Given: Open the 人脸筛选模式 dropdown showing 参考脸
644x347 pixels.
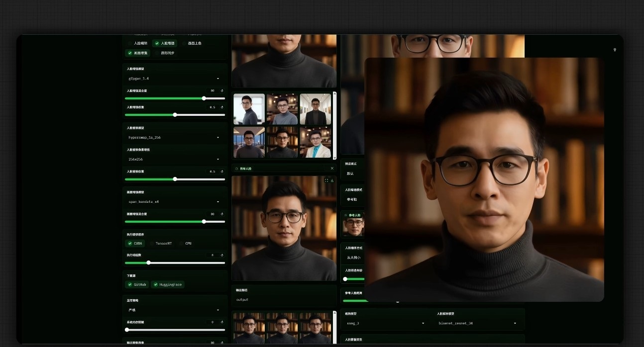Looking at the screenshot, I should click(354, 199).
